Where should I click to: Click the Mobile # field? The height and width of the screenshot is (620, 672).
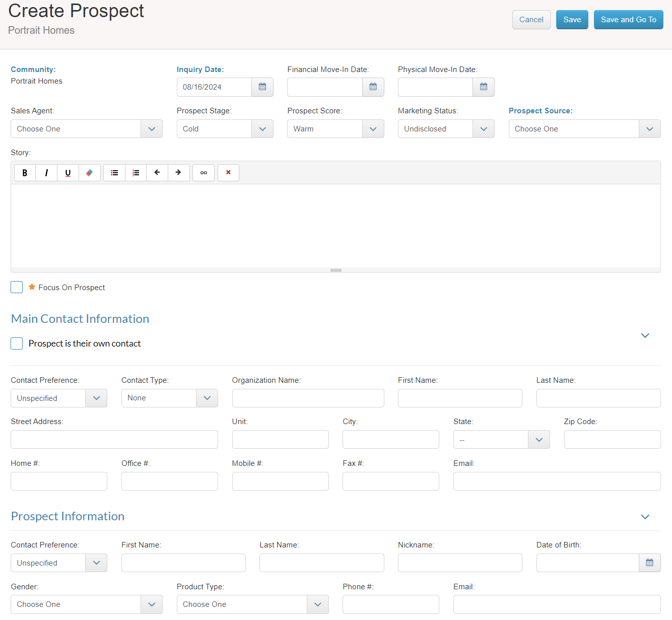(281, 481)
